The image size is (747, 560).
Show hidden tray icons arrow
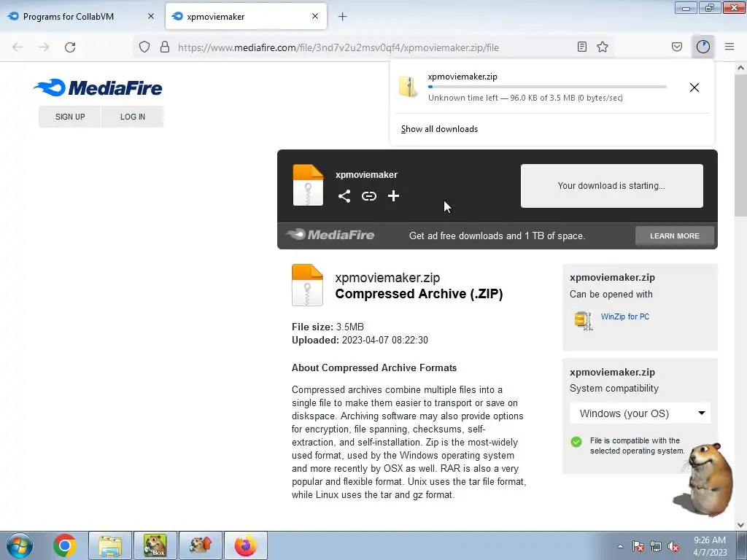pyautogui.click(x=620, y=546)
